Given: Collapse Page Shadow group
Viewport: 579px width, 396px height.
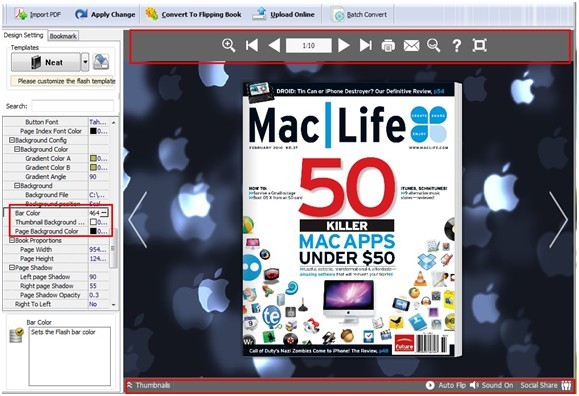Looking at the screenshot, I should [11, 267].
